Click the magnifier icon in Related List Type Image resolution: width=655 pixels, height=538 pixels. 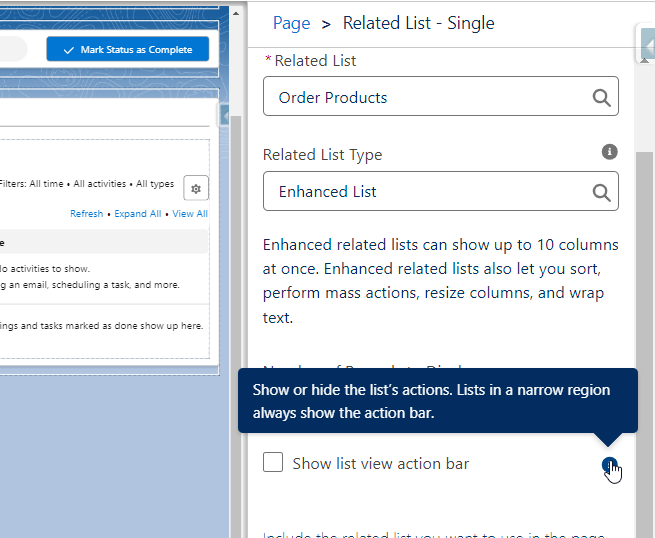point(601,192)
